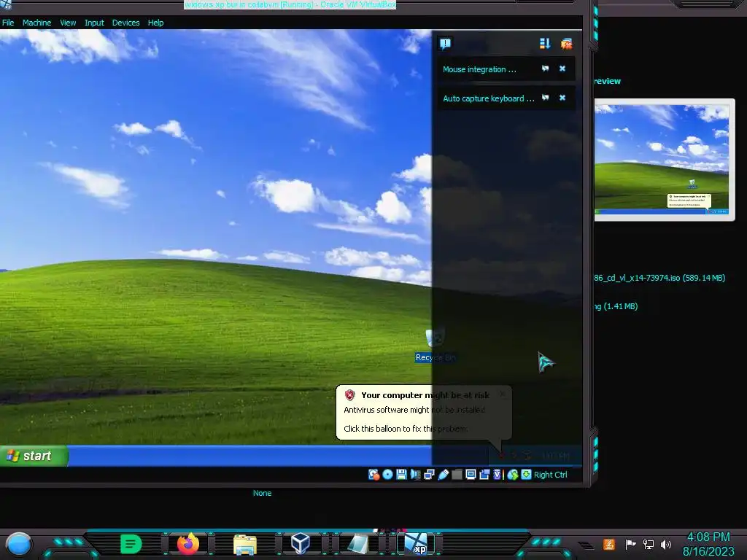
Task: Open the notebook app taskbar icon
Action: (x=358, y=544)
